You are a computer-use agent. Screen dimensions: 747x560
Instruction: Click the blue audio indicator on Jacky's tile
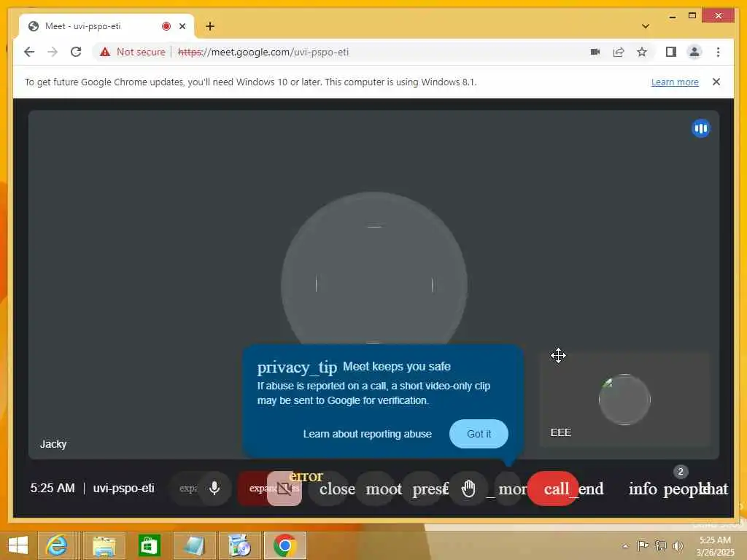point(700,128)
